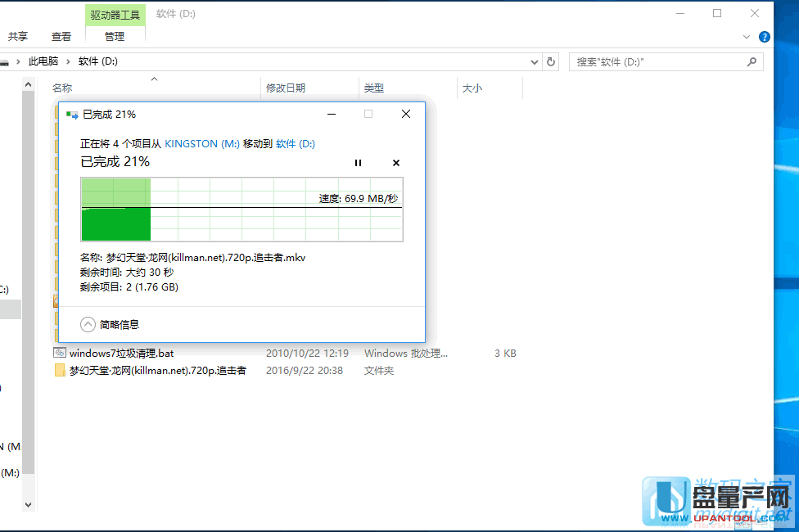Sort files by 修改日期 column
This screenshot has height=532, width=799.
286,88
